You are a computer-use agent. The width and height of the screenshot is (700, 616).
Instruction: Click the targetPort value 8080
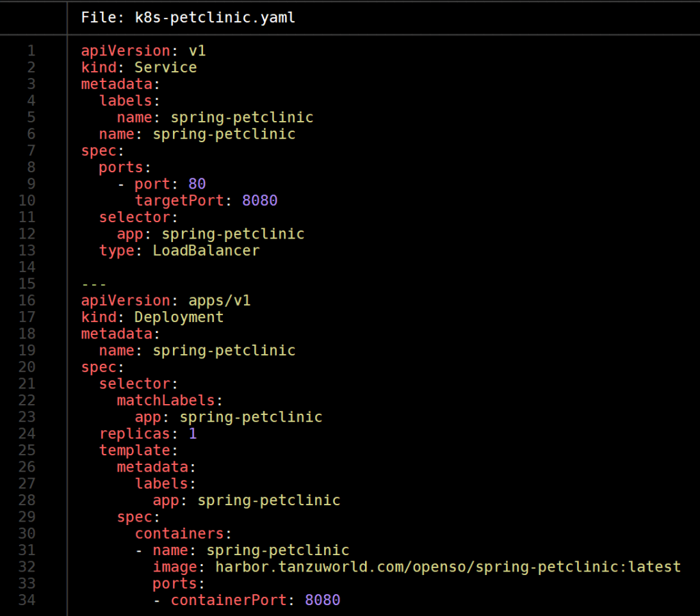point(260,200)
